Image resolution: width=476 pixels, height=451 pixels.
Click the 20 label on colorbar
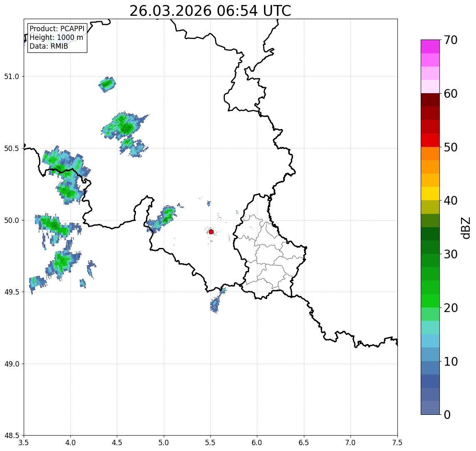click(451, 307)
